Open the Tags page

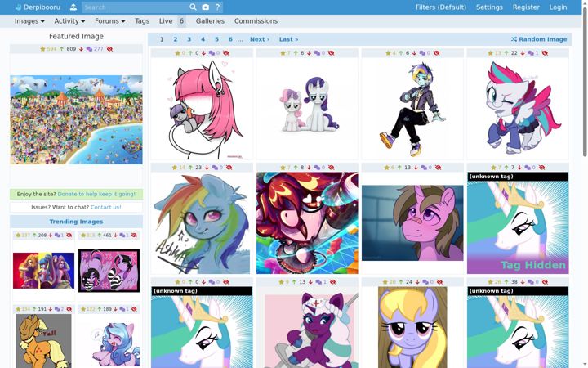pos(142,21)
